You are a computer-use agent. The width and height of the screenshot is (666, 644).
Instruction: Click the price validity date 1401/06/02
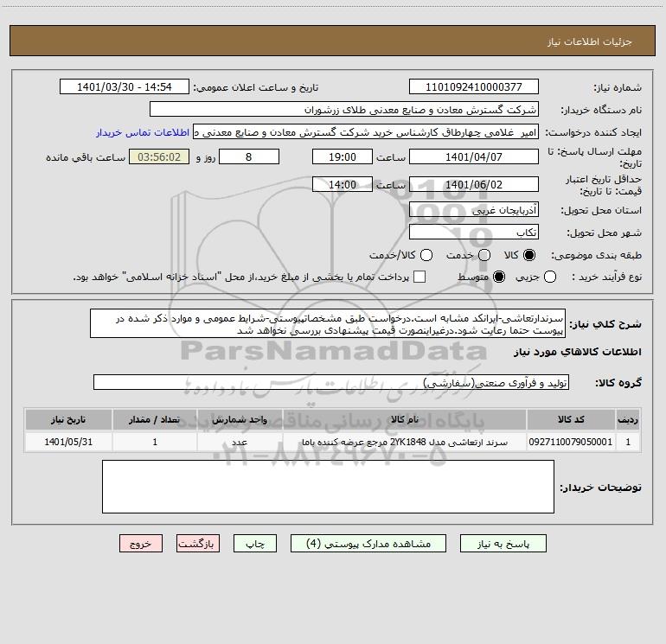[474, 185]
